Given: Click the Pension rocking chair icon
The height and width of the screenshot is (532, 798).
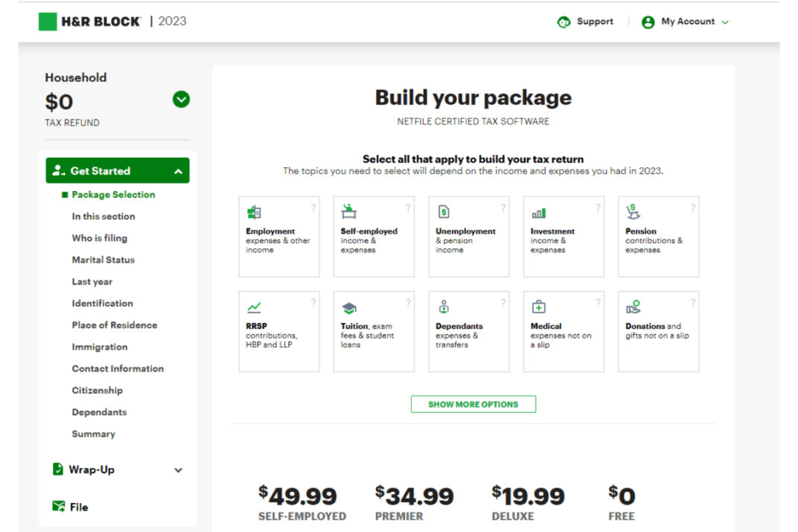Looking at the screenshot, I should tap(633, 212).
